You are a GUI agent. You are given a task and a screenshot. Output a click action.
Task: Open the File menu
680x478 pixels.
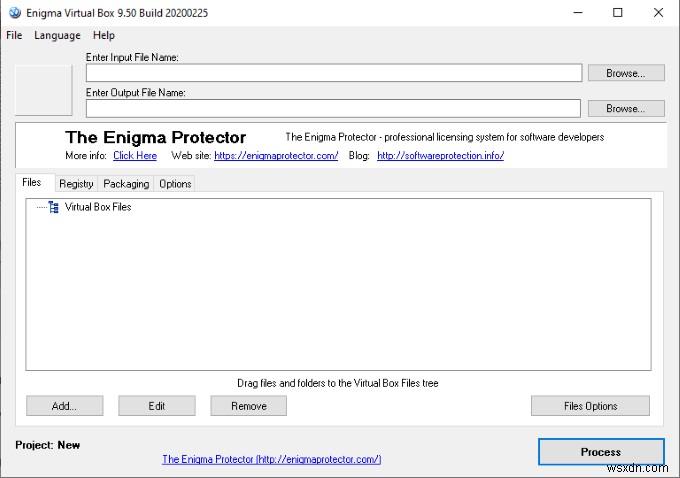point(14,35)
